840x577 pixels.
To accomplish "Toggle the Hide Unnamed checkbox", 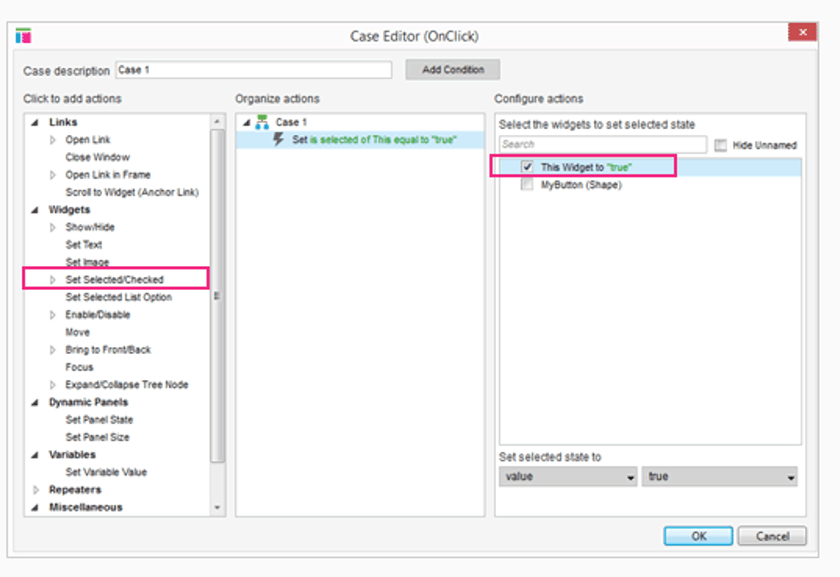I will tap(721, 145).
